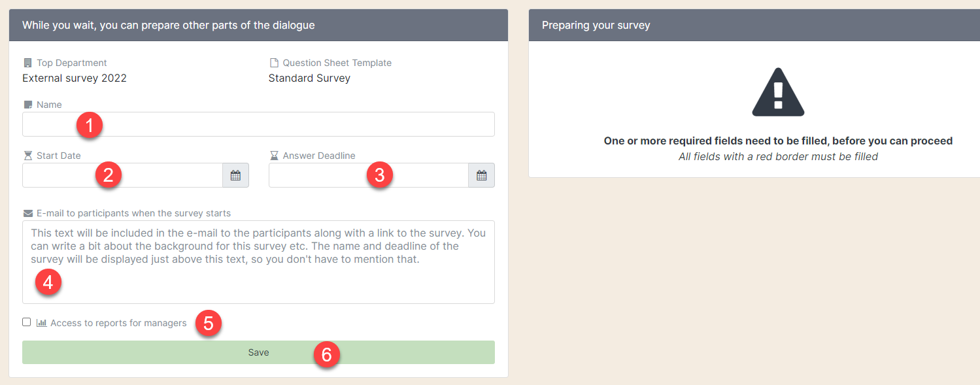Viewport: 980px width, 385px height.
Task: Check the box next to the bar chart icon
Action: point(26,322)
